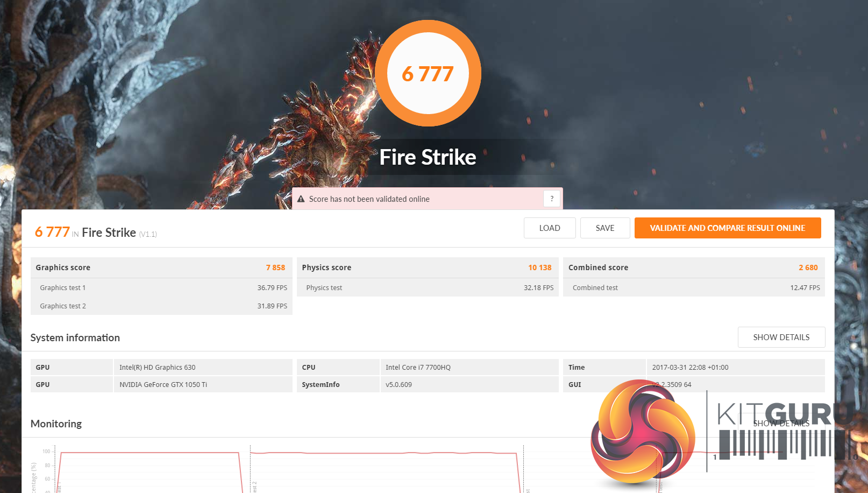Image resolution: width=868 pixels, height=493 pixels.
Task: Click the System information heading
Action: coord(75,337)
